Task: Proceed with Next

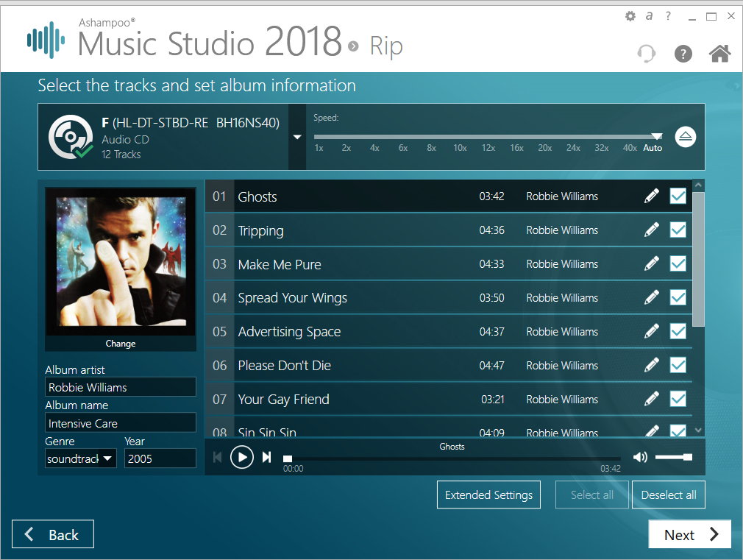Action: pyautogui.click(x=689, y=534)
